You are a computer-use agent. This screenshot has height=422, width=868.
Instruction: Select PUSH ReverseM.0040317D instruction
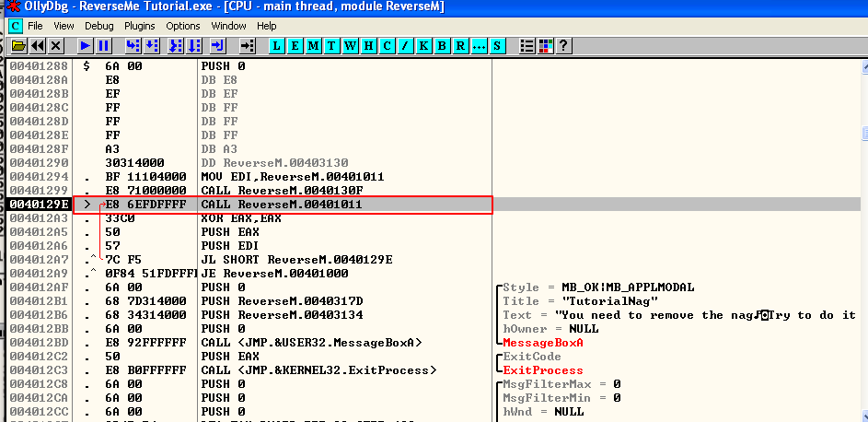tap(282, 301)
